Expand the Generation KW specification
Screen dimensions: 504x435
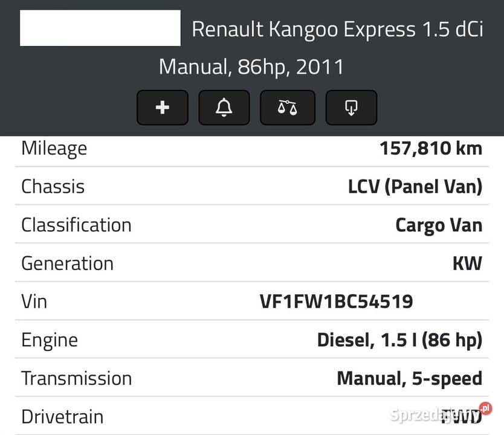tap(252, 263)
